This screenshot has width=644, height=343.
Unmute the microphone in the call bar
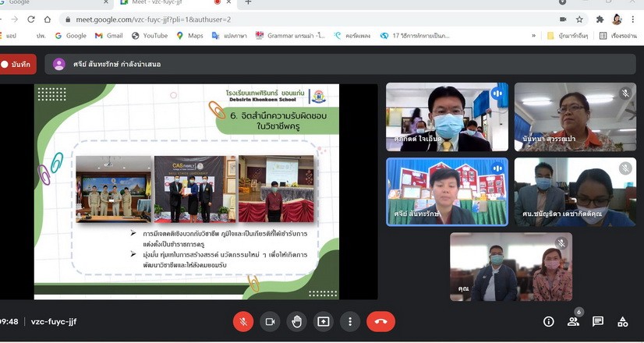point(243,321)
